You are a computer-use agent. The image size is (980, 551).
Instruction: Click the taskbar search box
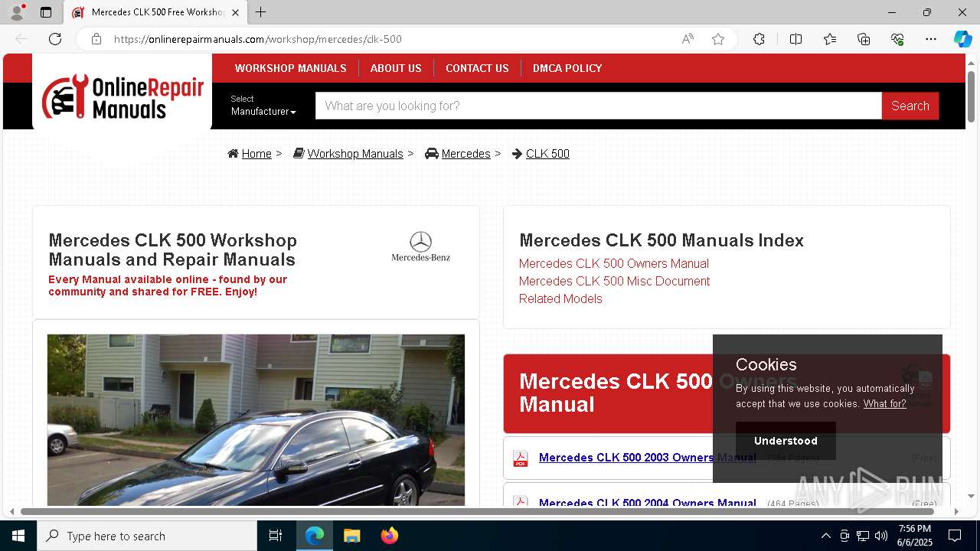[147, 536]
